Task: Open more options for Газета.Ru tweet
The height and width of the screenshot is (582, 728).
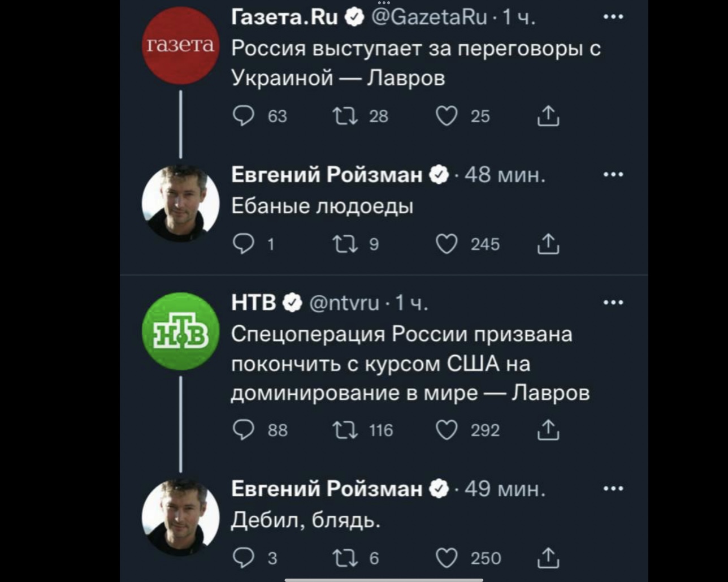Action: (613, 17)
